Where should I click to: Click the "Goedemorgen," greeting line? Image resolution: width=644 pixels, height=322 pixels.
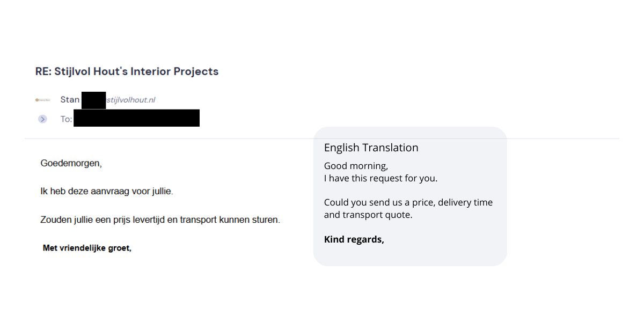click(x=71, y=163)
